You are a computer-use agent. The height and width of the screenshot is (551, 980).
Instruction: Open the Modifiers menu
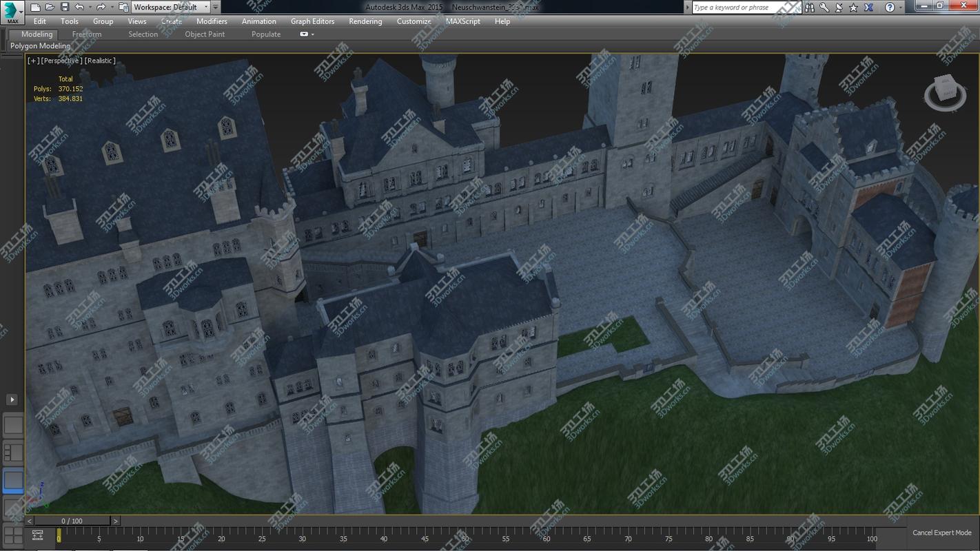tap(212, 21)
